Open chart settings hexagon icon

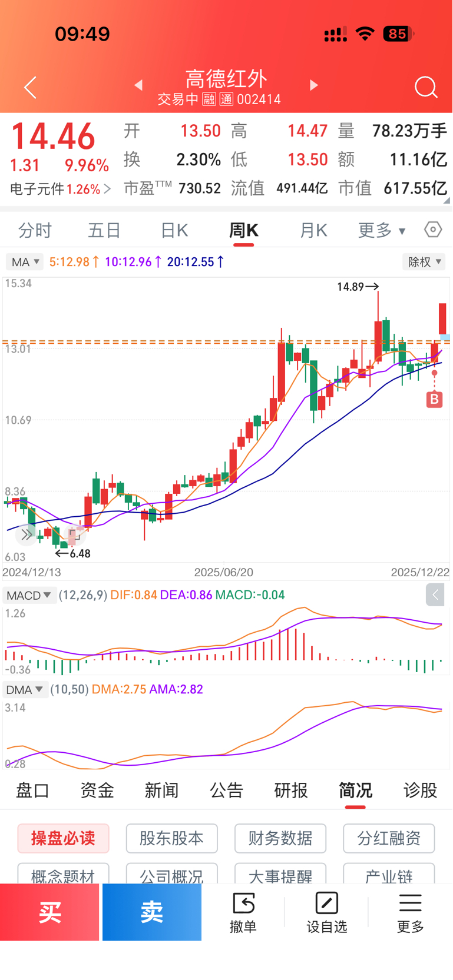[x=433, y=230]
